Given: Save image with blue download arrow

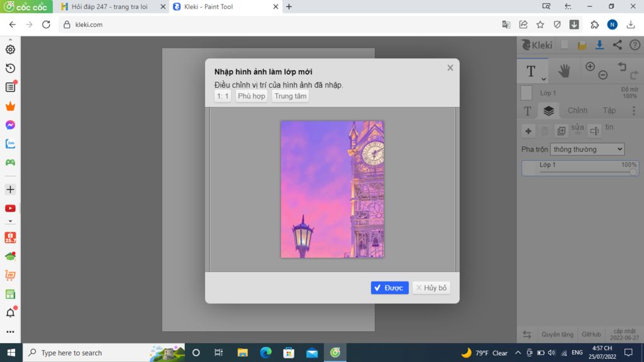Looking at the screenshot, I should [599, 45].
